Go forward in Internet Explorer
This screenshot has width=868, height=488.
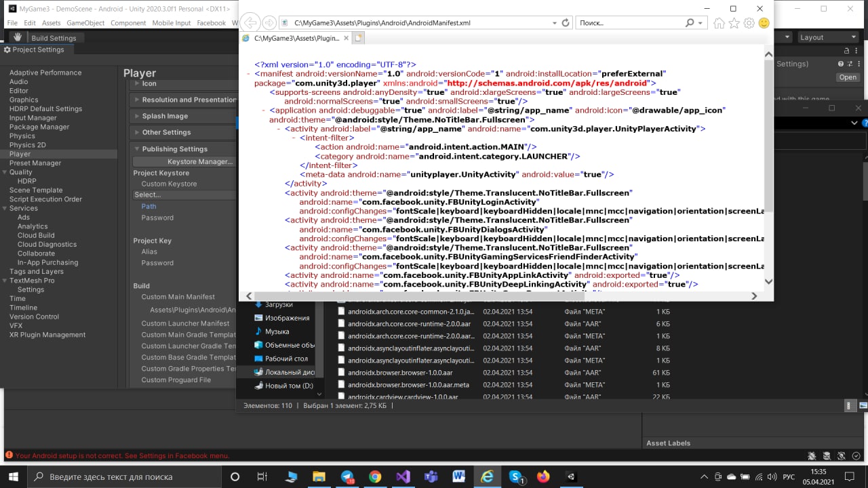269,22
